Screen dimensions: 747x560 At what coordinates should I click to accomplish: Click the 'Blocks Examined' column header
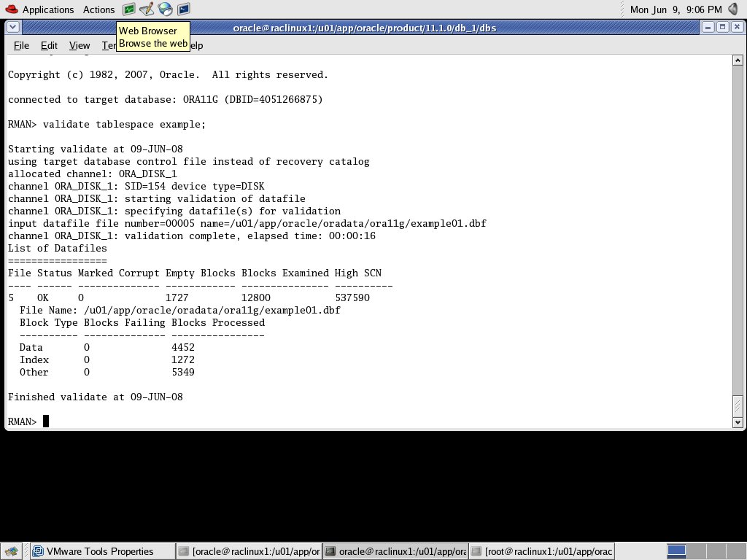pyautogui.click(x=285, y=273)
